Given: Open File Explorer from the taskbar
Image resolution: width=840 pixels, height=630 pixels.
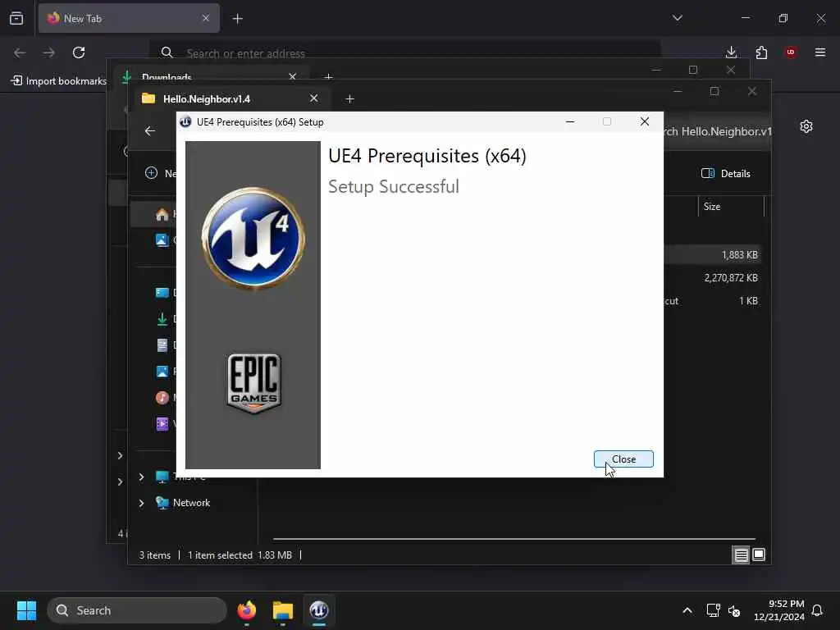Looking at the screenshot, I should tap(283, 610).
